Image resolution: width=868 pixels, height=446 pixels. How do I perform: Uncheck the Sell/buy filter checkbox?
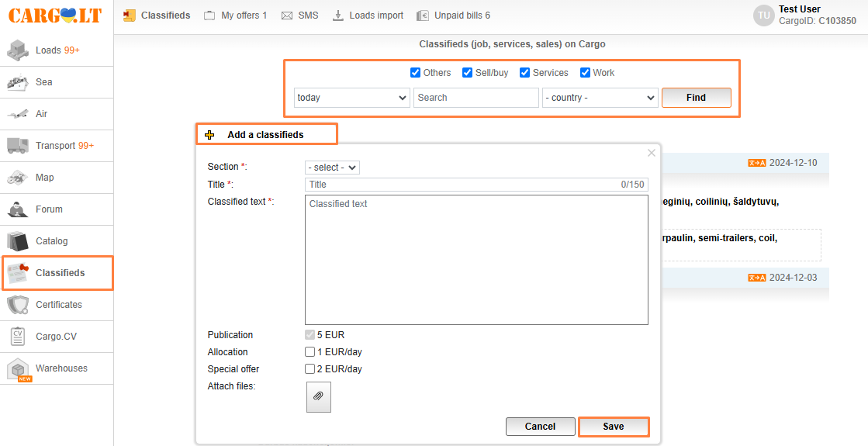click(468, 73)
